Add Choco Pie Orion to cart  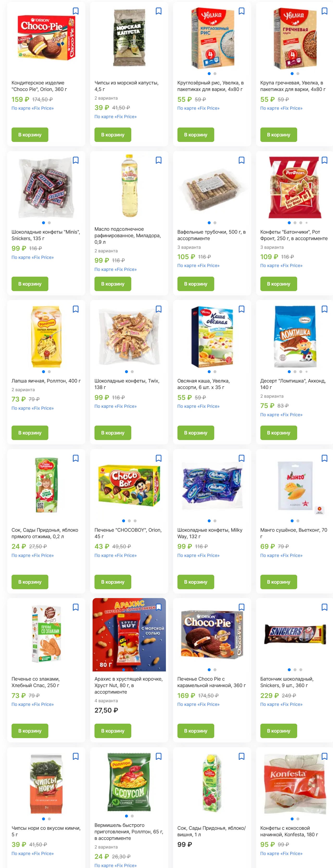(30, 135)
